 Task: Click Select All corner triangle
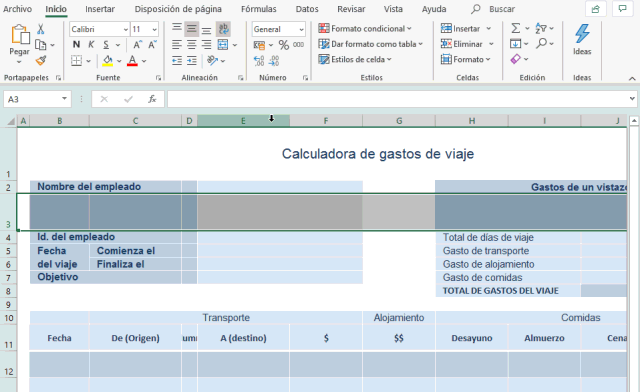(x=11, y=121)
